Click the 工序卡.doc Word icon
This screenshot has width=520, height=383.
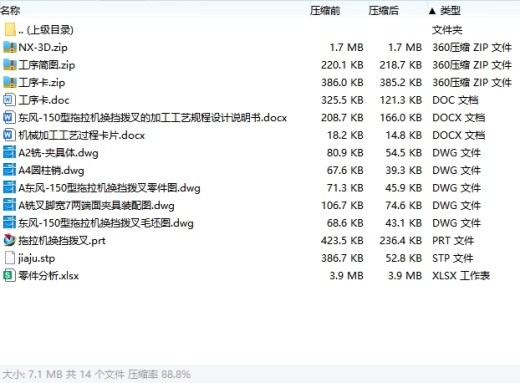[x=9, y=100]
